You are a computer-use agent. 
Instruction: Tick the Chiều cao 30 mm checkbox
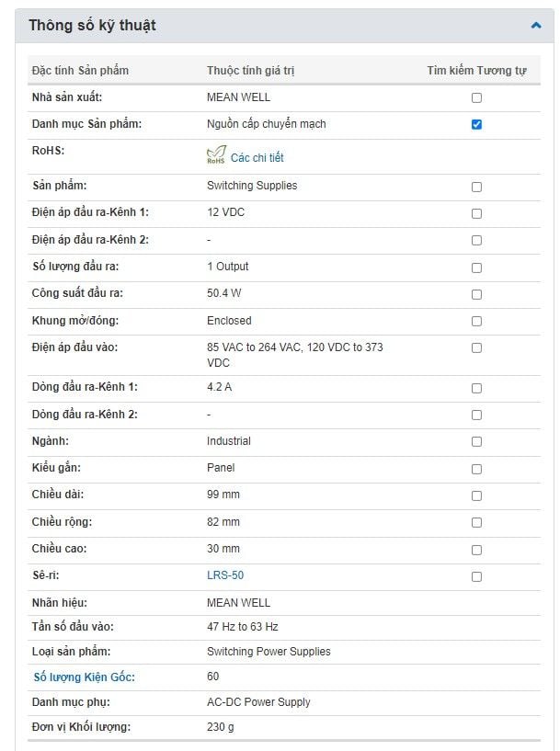[x=476, y=550]
